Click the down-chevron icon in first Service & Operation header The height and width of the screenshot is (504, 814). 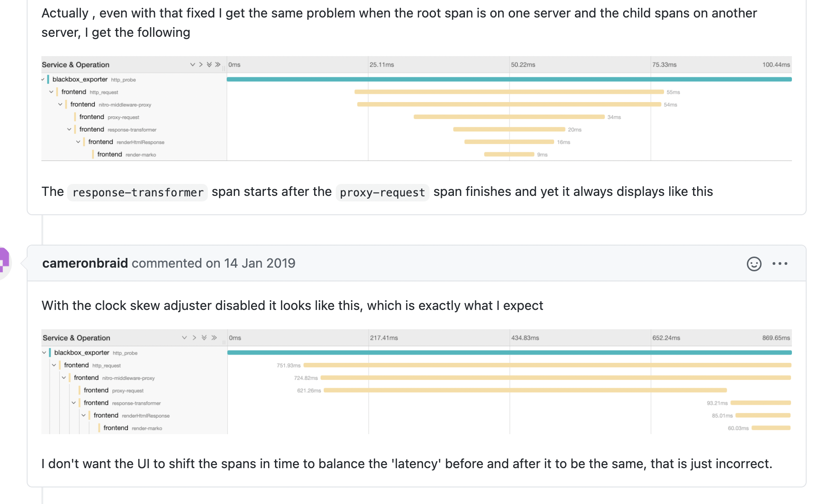192,64
